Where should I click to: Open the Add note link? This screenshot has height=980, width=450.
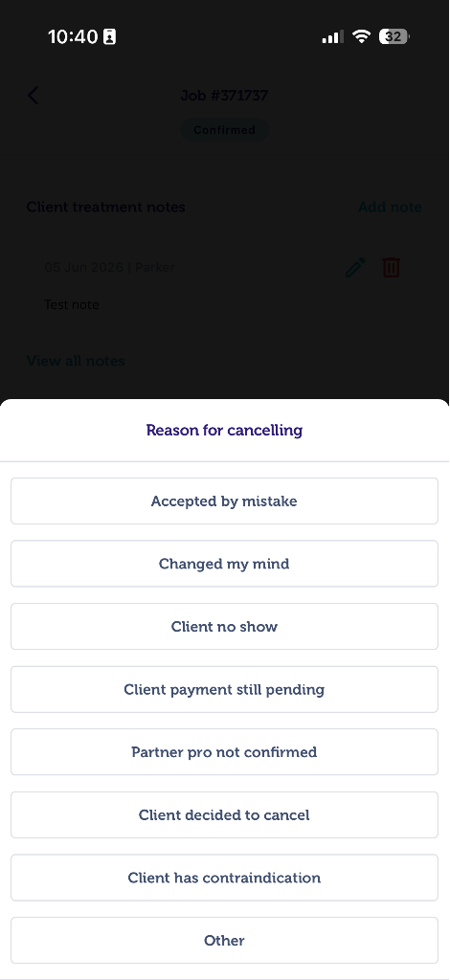390,207
